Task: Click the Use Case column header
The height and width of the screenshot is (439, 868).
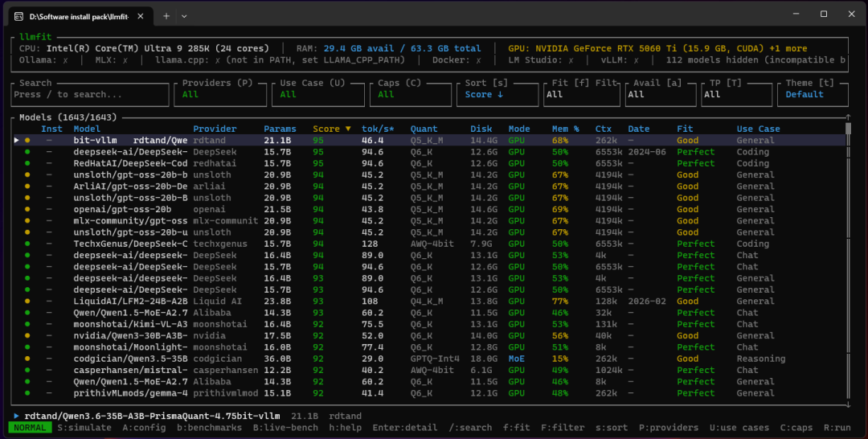Action: [x=759, y=129]
